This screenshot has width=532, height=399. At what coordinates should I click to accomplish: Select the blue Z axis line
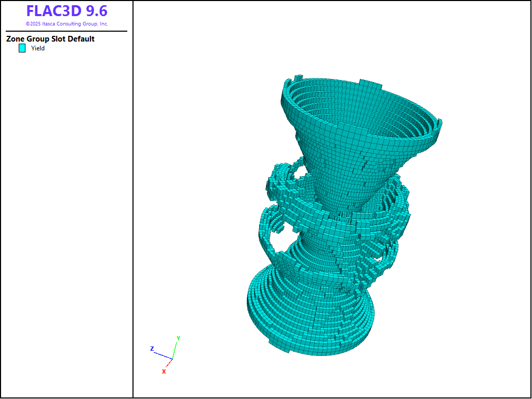click(163, 355)
